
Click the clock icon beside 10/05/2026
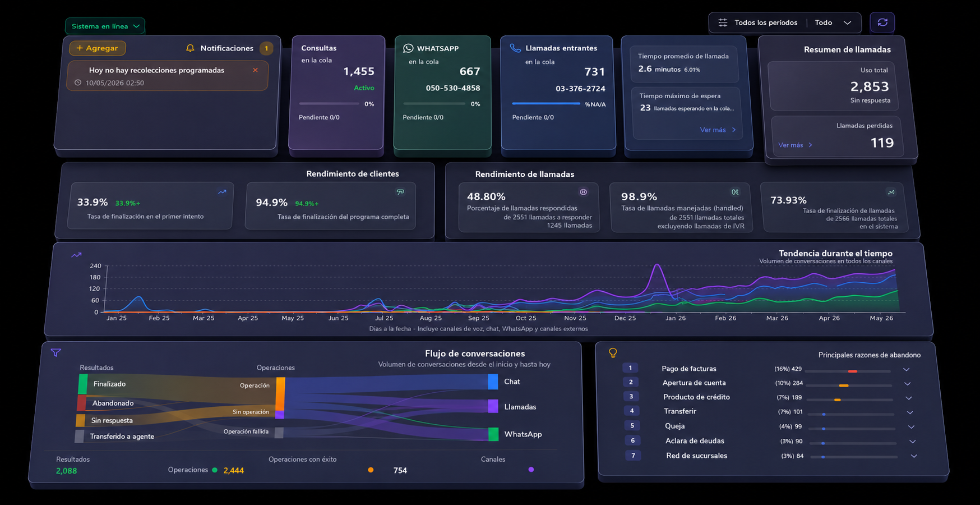click(78, 82)
